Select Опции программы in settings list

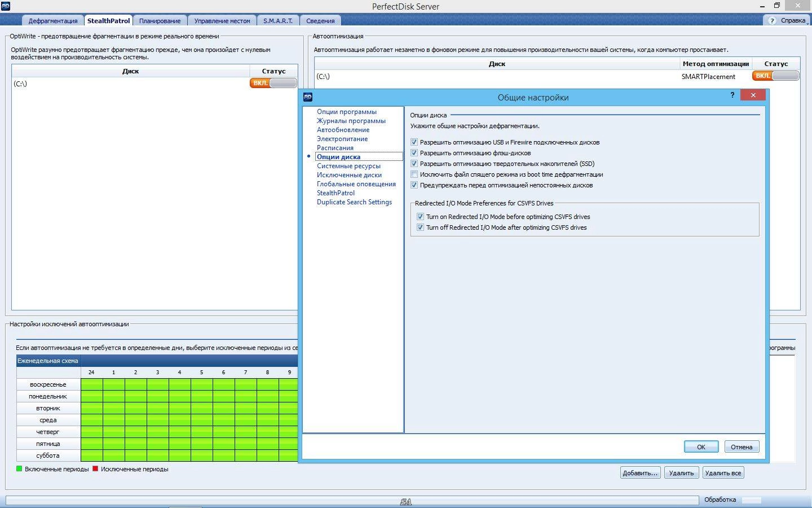(x=347, y=112)
